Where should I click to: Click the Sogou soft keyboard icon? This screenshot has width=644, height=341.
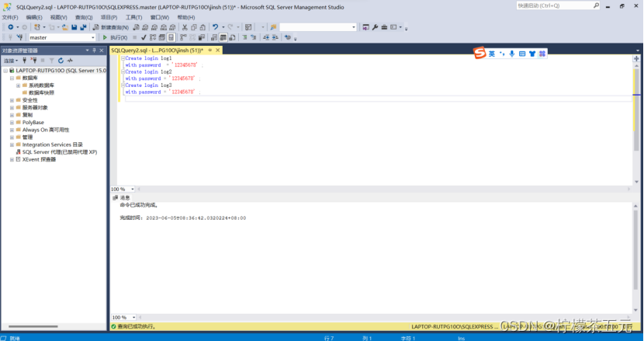tap(522, 54)
